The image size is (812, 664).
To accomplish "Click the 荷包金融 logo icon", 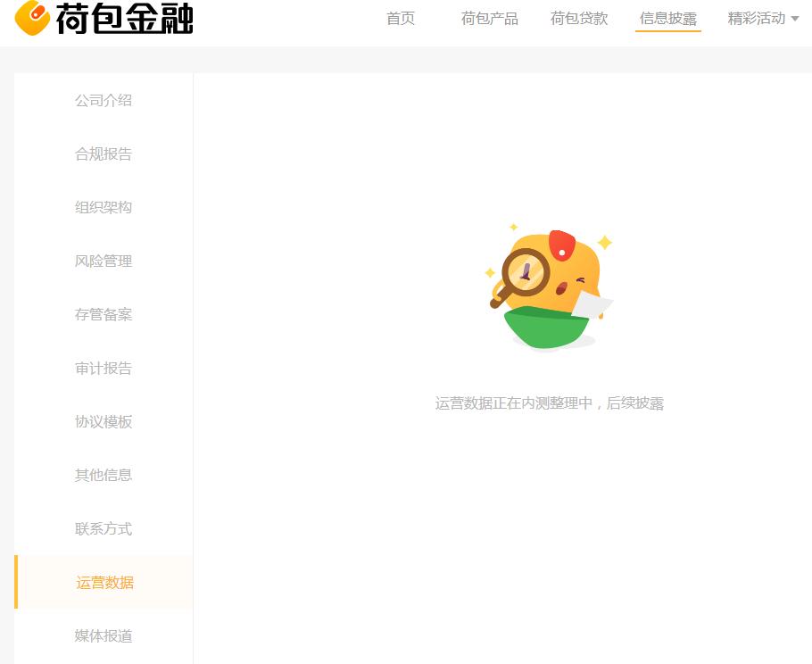I will tap(34, 18).
